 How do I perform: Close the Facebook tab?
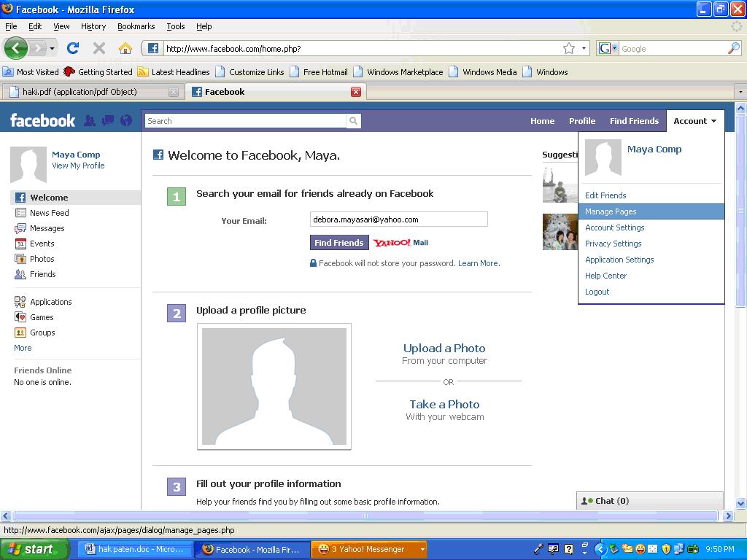pos(356,92)
